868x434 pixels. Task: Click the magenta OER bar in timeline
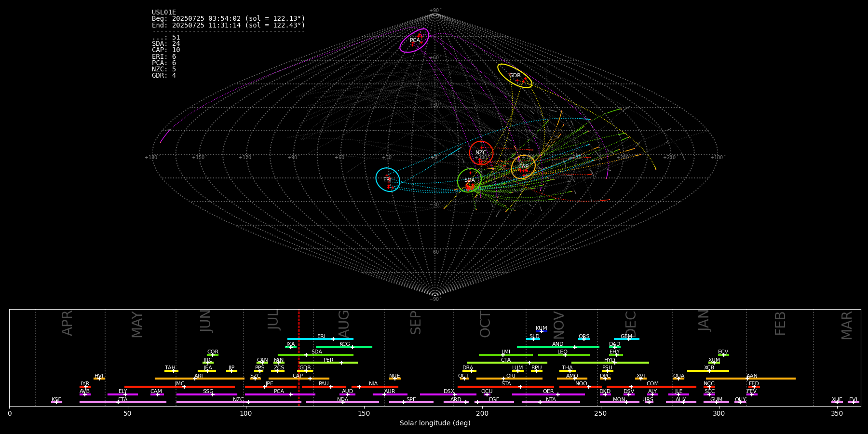(548, 394)
